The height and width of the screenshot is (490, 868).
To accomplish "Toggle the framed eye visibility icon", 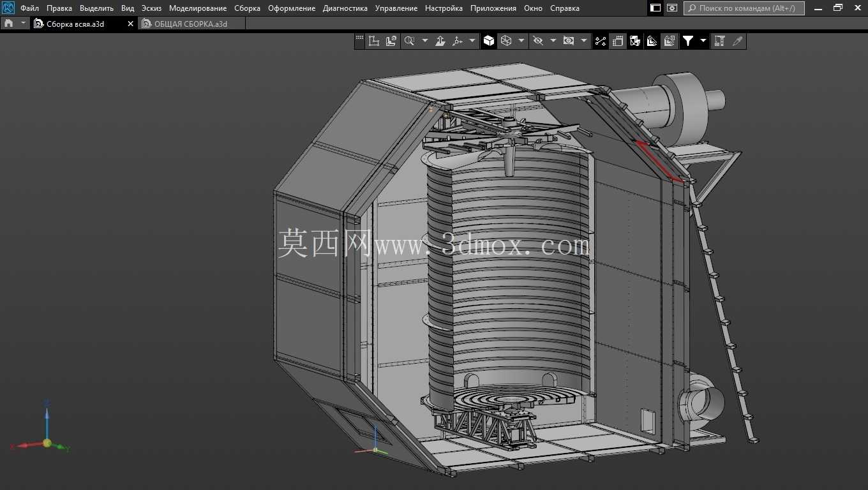I will coord(568,41).
